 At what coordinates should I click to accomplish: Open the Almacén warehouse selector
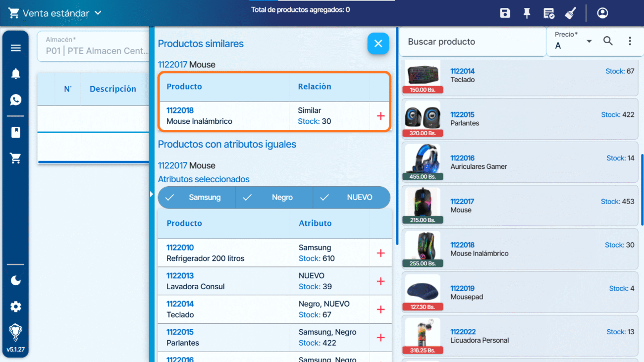[x=93, y=46]
